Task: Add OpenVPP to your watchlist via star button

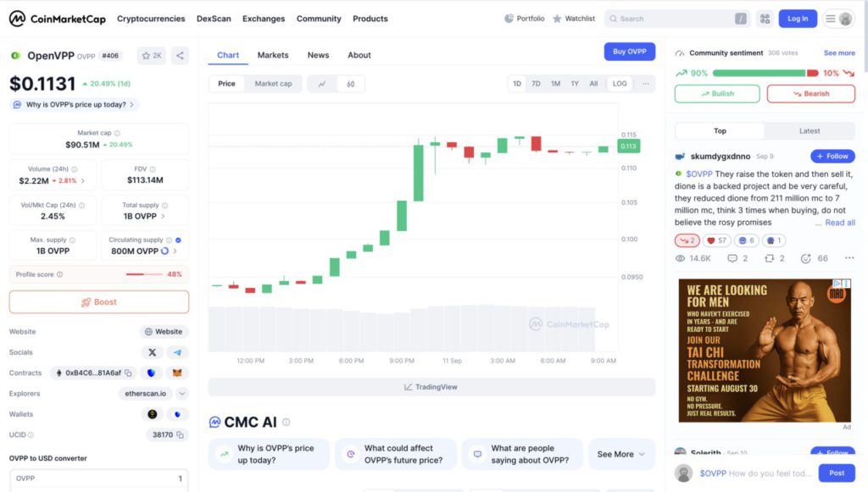Action: tap(150, 54)
